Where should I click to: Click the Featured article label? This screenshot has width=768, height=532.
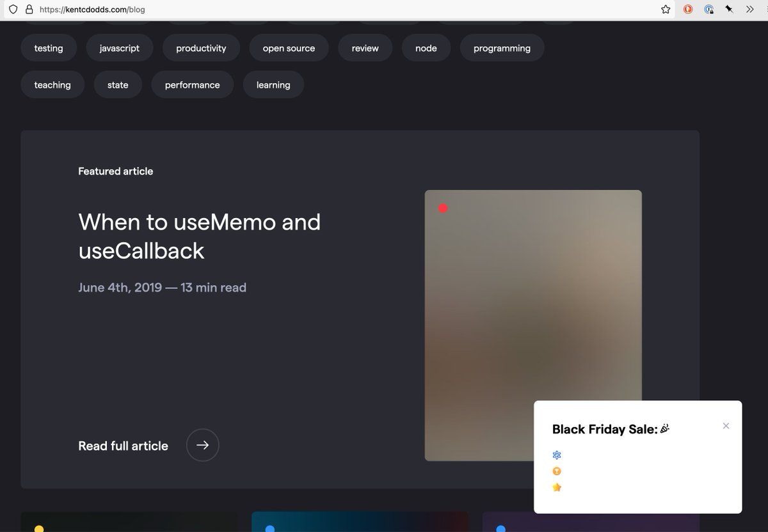click(x=116, y=171)
